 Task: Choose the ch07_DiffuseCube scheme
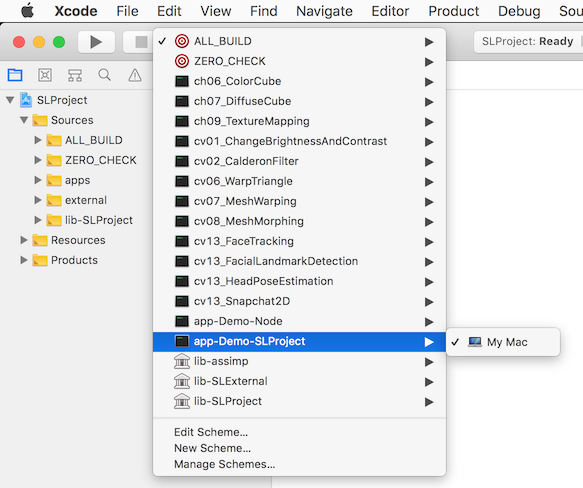coord(299,101)
